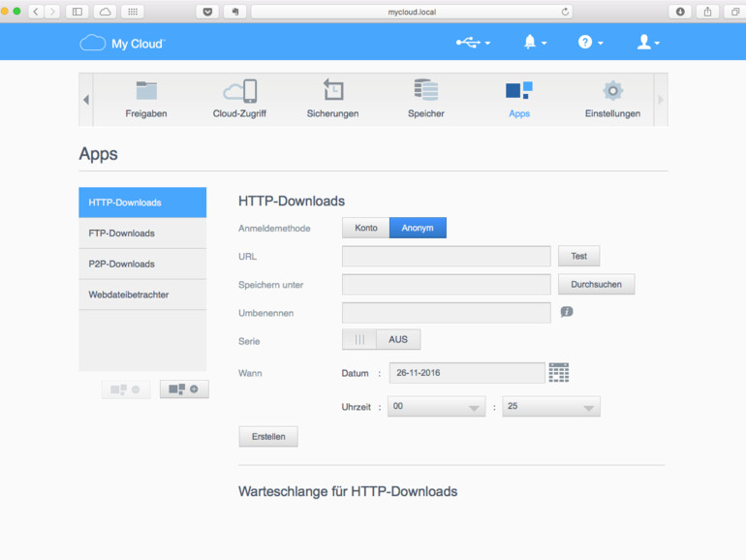The width and height of the screenshot is (746, 560).
Task: Click the Erstellen button
Action: tap(268, 436)
